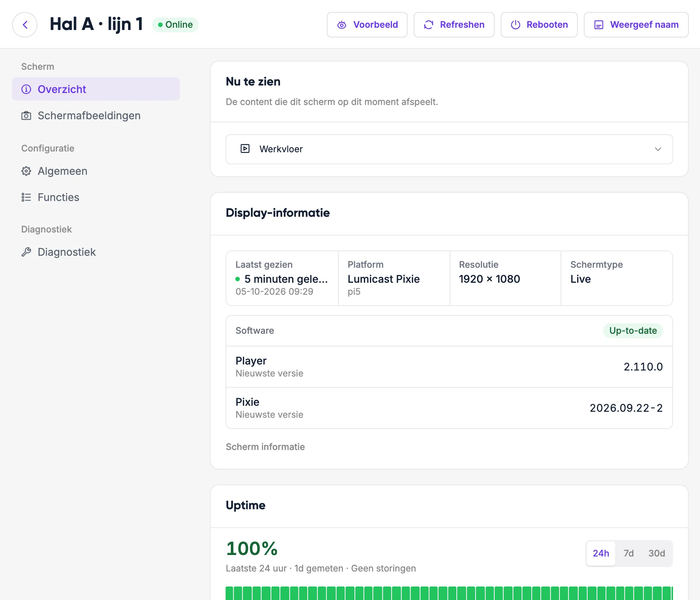Open the Voorbeeld preview button
Screen dimensions: 700x600
click(x=367, y=25)
